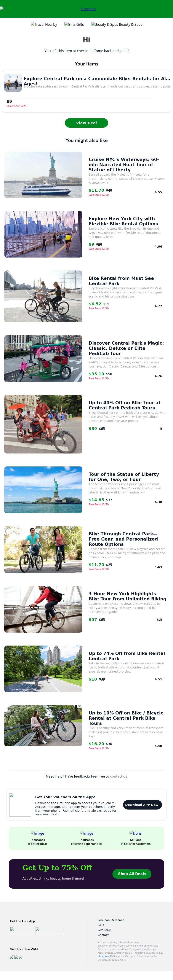Open the Statue of Liberty cruise boat image

43,175
